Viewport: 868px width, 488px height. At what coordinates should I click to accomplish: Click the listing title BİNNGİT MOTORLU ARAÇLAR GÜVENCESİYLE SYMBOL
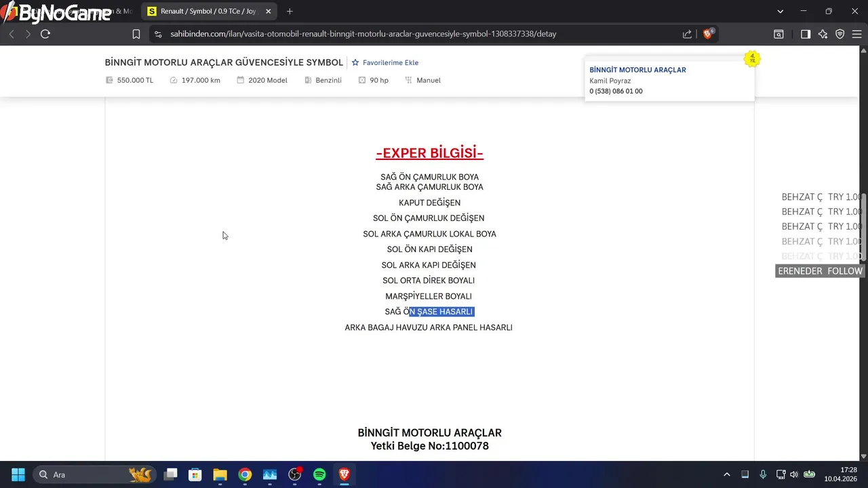click(x=224, y=62)
